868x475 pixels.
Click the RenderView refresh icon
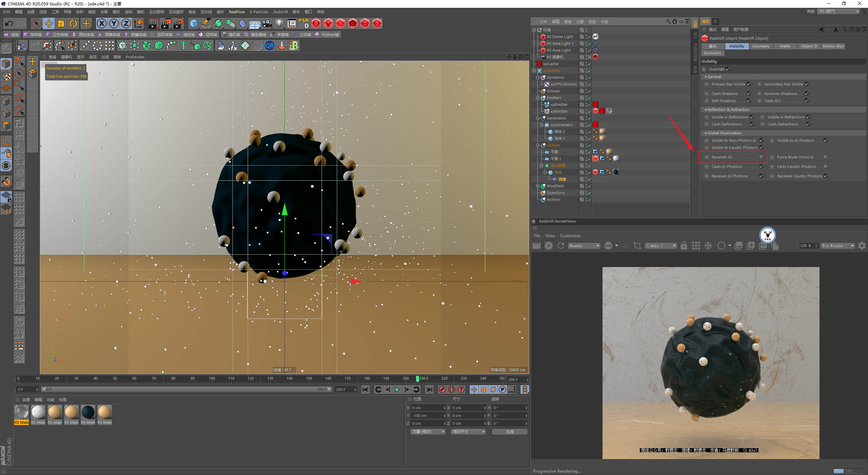click(x=561, y=246)
